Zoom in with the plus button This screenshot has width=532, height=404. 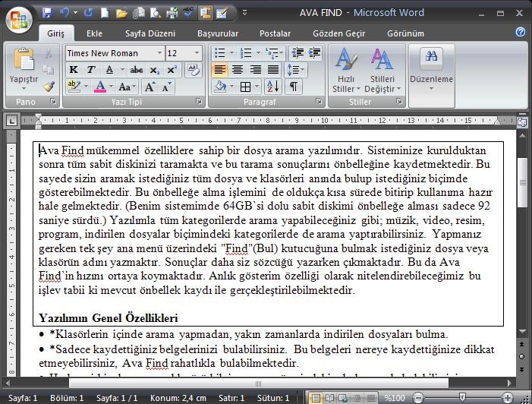[508, 398]
